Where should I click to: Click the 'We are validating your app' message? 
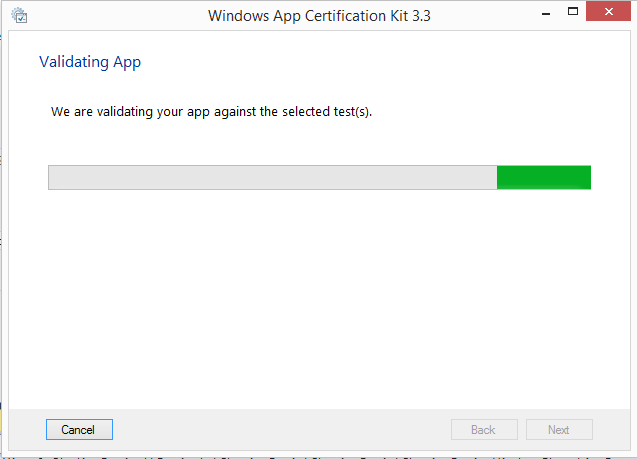[211, 112]
